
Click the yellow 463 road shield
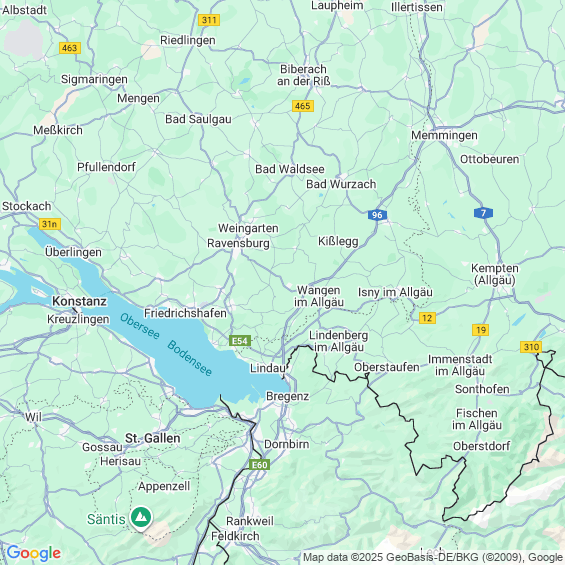[70, 48]
